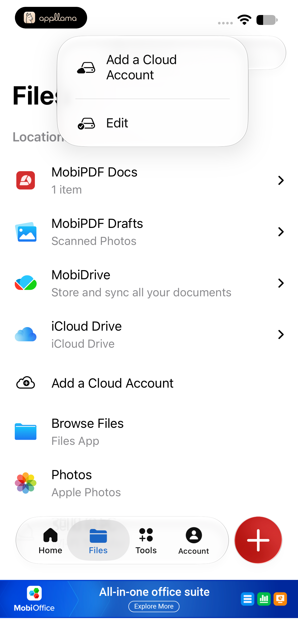The image size is (298, 644).
Task: Switch to the Tools tab
Action: click(x=146, y=540)
